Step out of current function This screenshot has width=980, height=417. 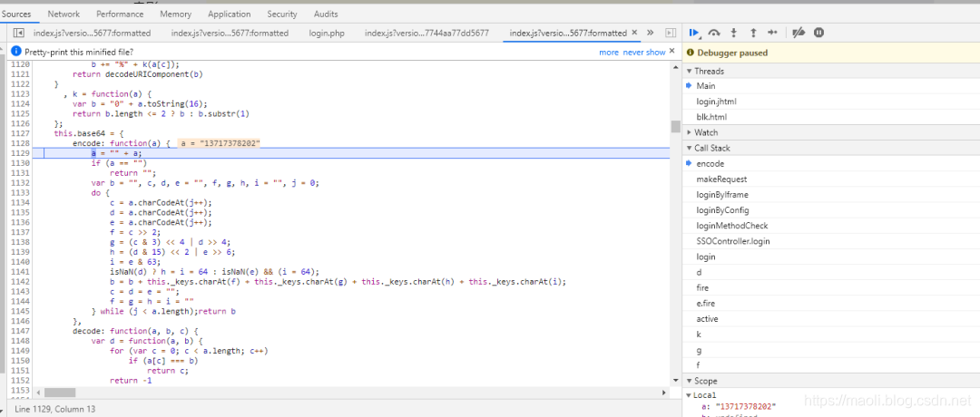tap(753, 33)
